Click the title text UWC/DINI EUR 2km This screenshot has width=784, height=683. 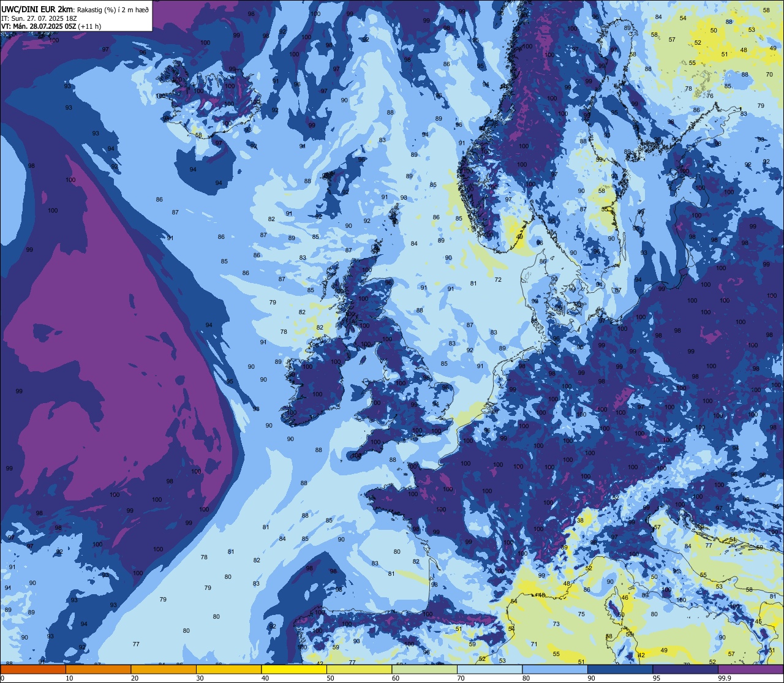[37, 9]
